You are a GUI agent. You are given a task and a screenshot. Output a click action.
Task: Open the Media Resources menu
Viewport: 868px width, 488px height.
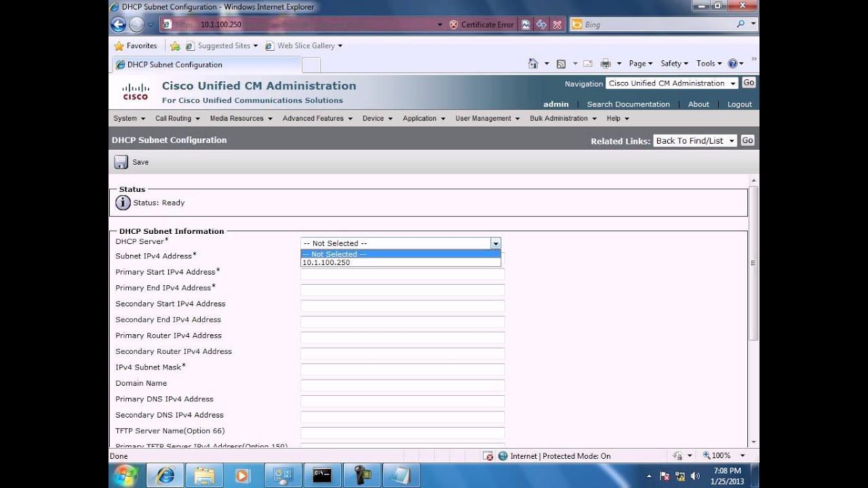click(x=241, y=118)
